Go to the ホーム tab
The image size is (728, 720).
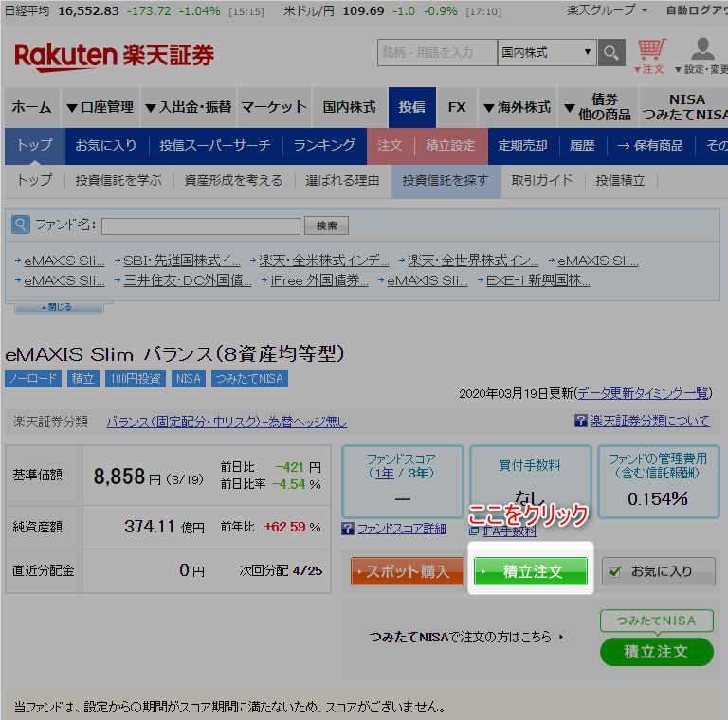point(31,107)
